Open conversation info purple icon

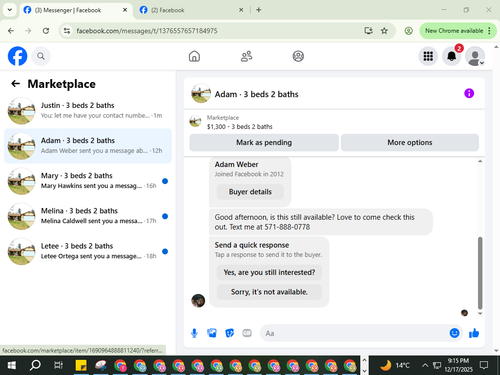[469, 93]
